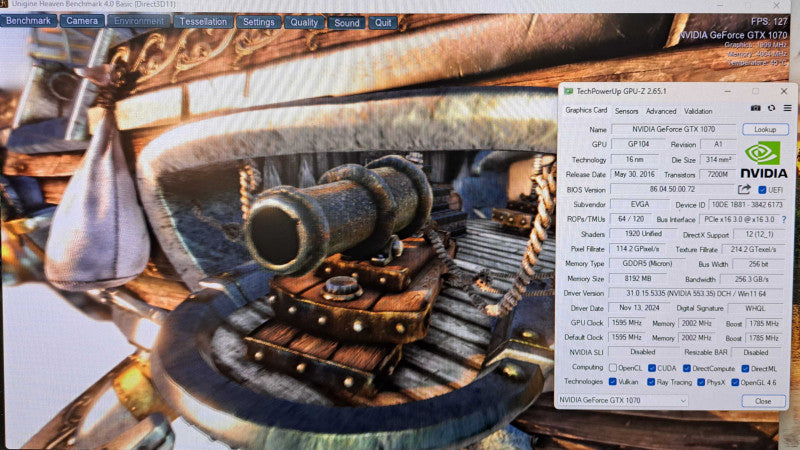Toggle the OpenCL checkbox
Image resolution: width=800 pixels, height=450 pixels.
613,368
